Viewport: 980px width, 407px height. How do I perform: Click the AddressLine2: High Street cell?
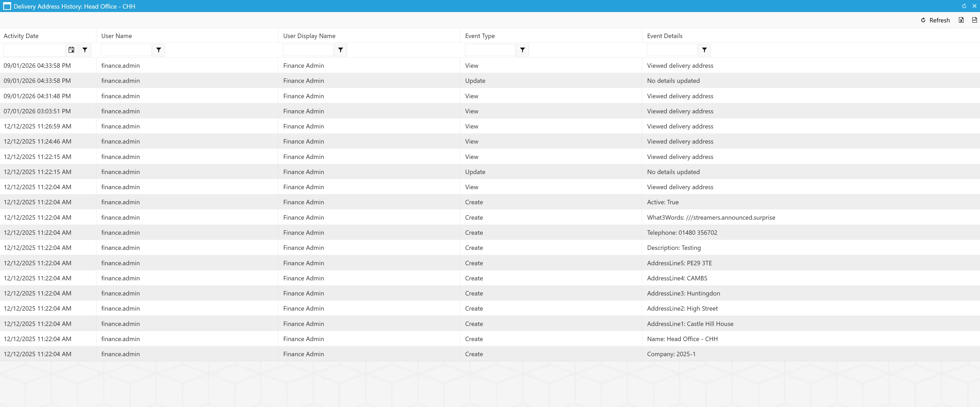pyautogui.click(x=811, y=309)
